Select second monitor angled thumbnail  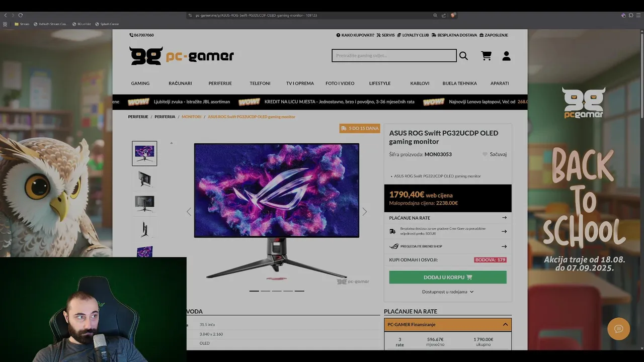point(144,178)
